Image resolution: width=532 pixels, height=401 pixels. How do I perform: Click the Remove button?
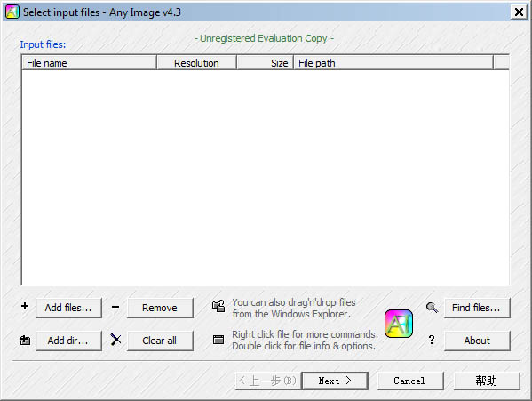(x=160, y=308)
